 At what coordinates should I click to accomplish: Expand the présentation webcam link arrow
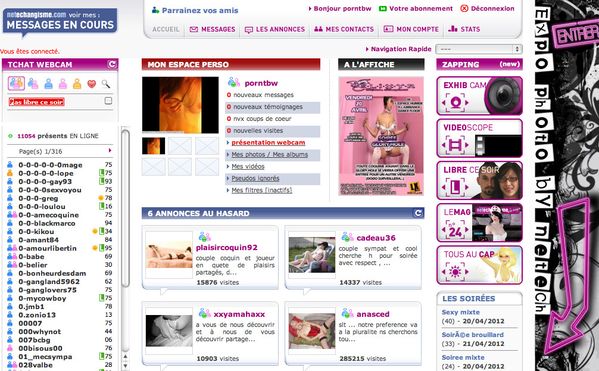(x=228, y=143)
